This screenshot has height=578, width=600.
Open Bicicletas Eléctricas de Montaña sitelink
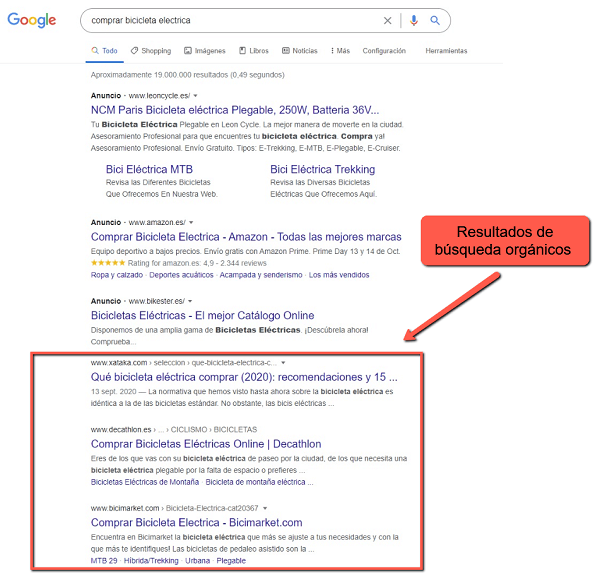point(145,482)
